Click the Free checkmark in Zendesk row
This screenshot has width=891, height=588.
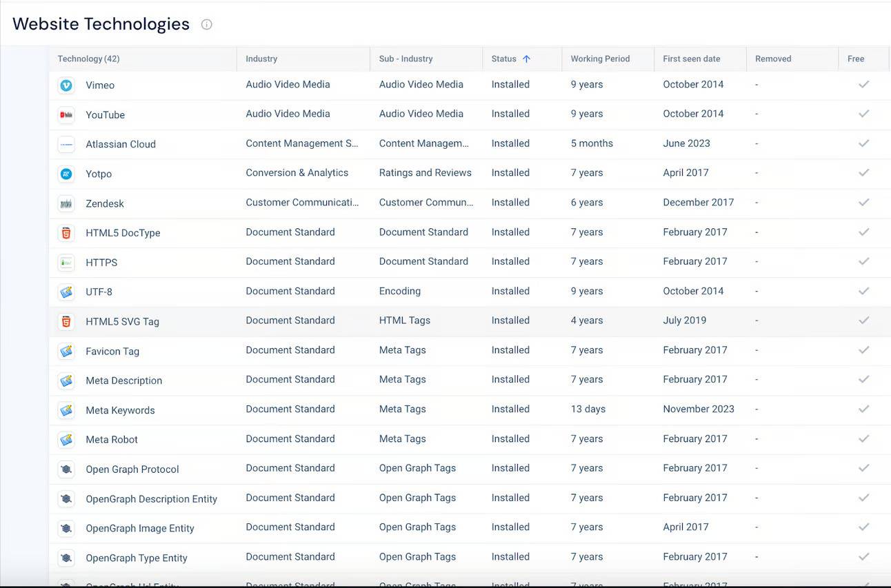[863, 203]
